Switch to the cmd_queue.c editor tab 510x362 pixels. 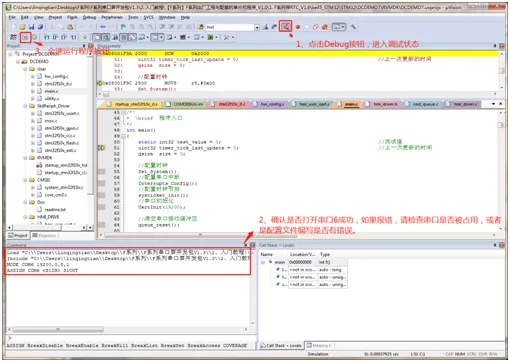point(423,104)
